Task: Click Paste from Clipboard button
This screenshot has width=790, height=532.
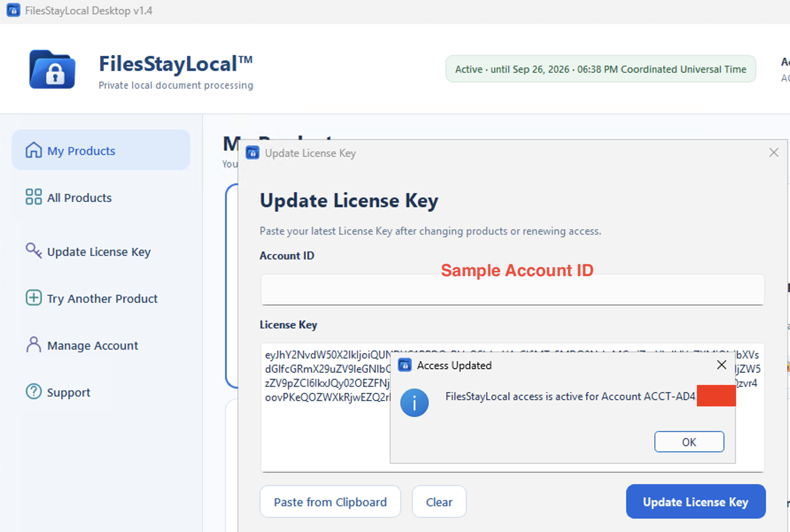Action: point(330,501)
